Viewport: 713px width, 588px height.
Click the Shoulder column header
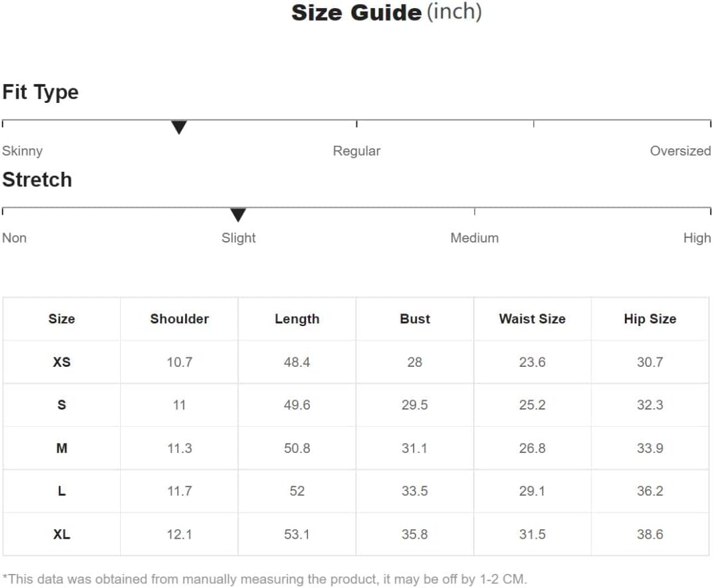point(179,319)
